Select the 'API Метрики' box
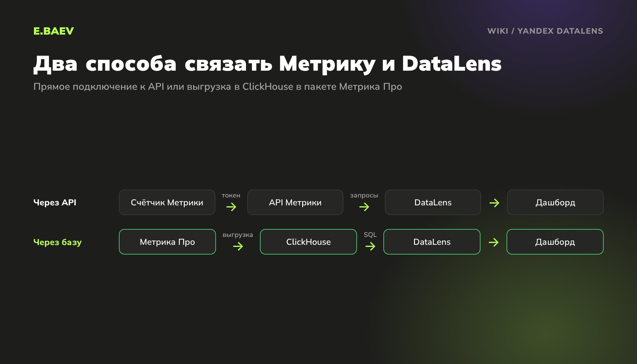Screen dimensions: 637x364 click(x=295, y=202)
